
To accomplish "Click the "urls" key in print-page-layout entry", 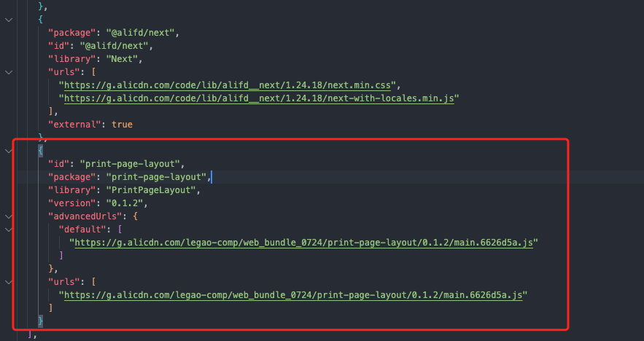I will pos(64,282).
